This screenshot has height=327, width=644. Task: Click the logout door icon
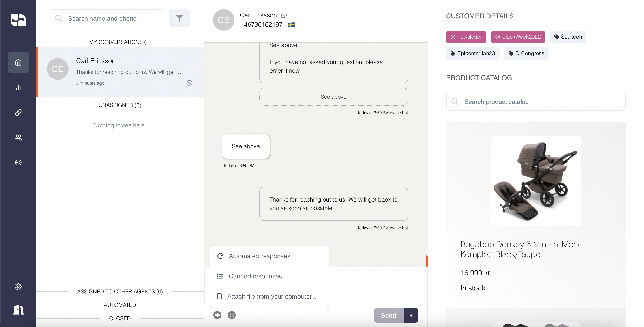[18, 310]
